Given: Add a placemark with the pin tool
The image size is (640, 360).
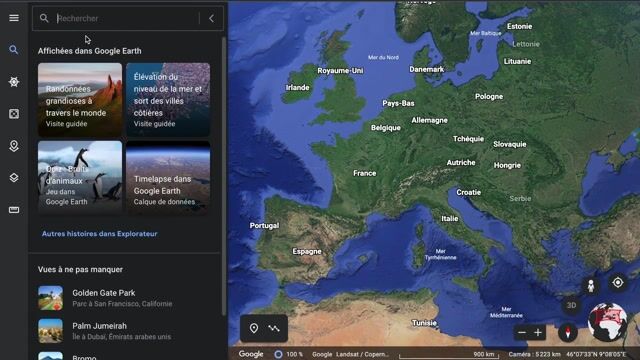Looking at the screenshot, I should 254,328.
